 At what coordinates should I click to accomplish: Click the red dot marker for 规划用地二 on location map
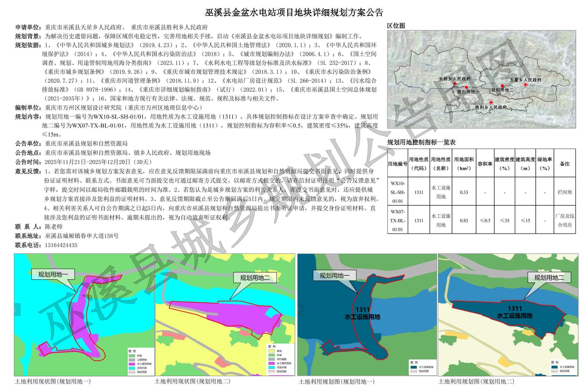pos(502,86)
